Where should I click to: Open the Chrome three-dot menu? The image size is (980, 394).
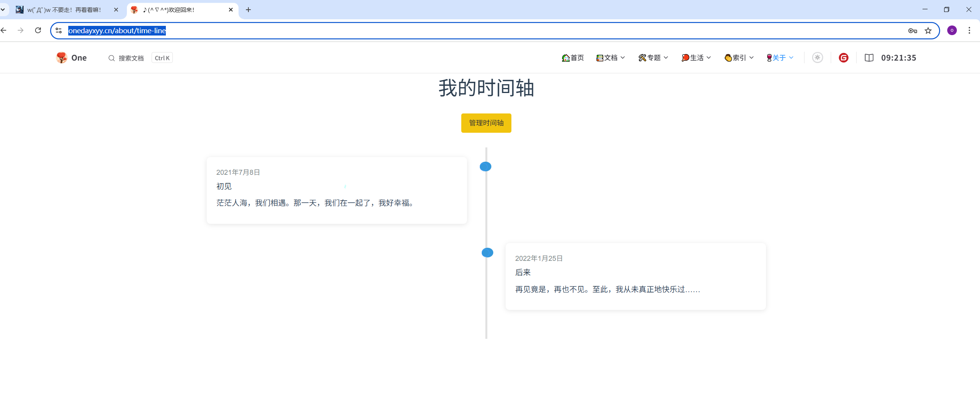[969, 30]
